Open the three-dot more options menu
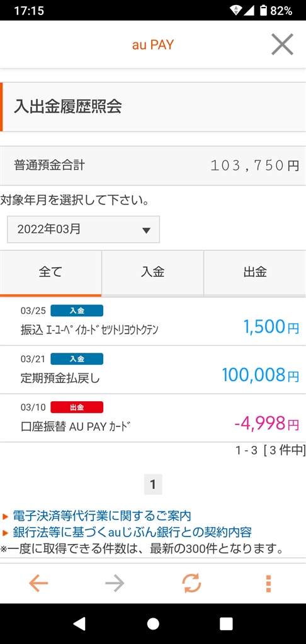Screen dimensions: 306x644 tap(268, 583)
